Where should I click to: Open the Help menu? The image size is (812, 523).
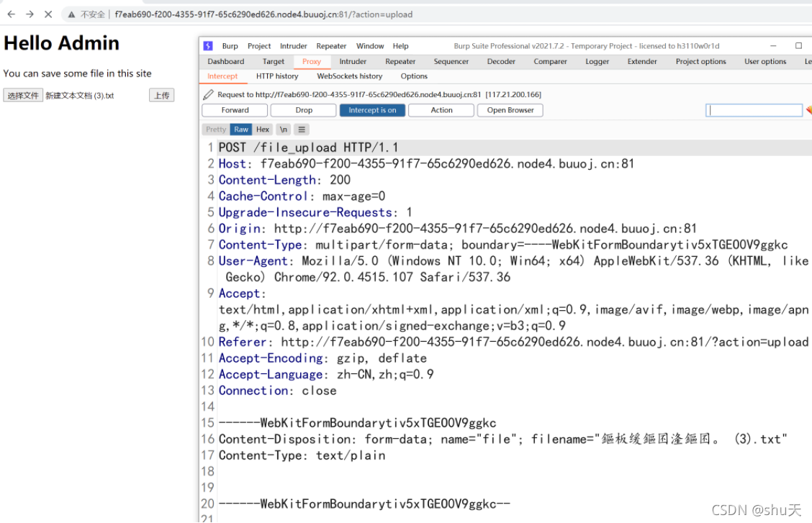coord(400,46)
